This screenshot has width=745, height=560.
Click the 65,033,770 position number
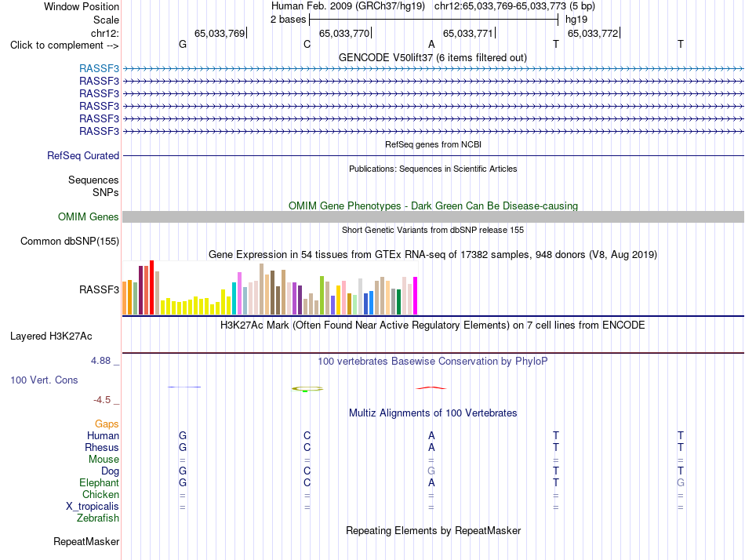coord(344,33)
